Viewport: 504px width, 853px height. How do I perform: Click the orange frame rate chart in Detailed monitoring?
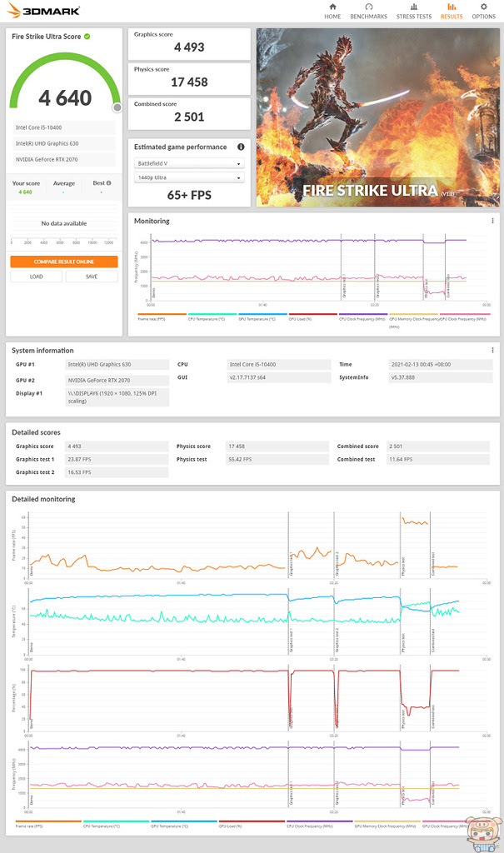click(256, 546)
